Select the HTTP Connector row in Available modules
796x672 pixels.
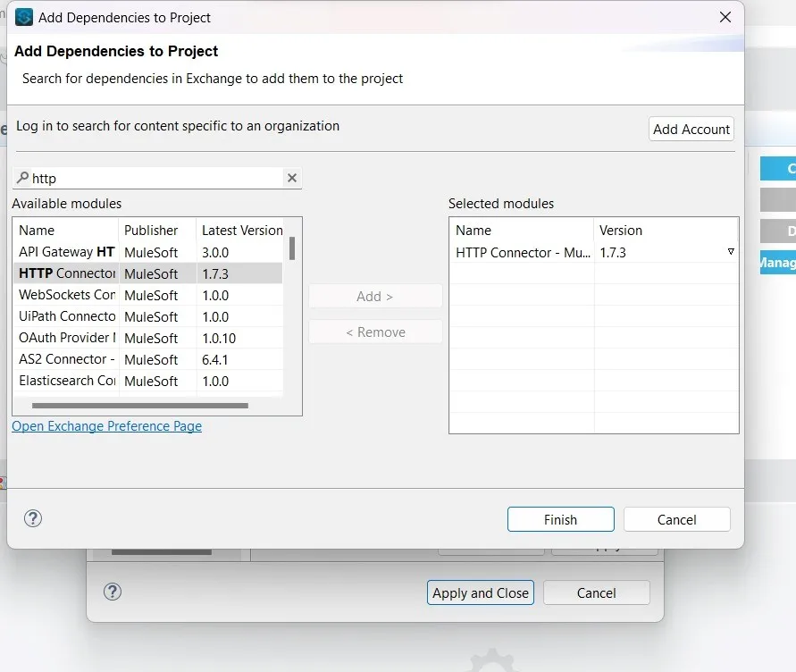(147, 273)
